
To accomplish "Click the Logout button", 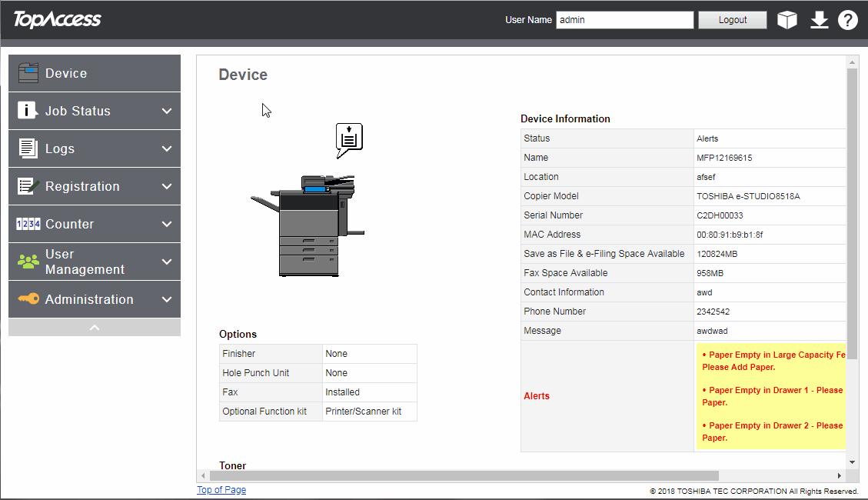I will point(732,20).
